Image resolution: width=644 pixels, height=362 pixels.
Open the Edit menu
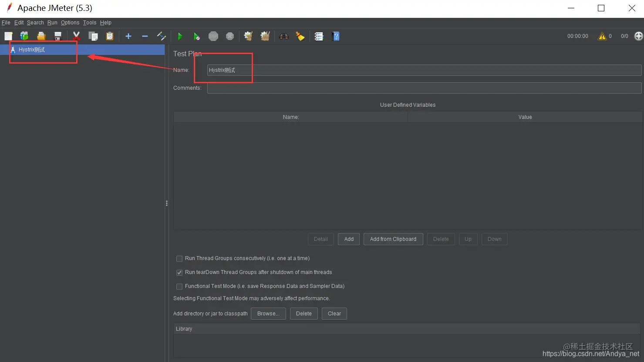pyautogui.click(x=19, y=23)
